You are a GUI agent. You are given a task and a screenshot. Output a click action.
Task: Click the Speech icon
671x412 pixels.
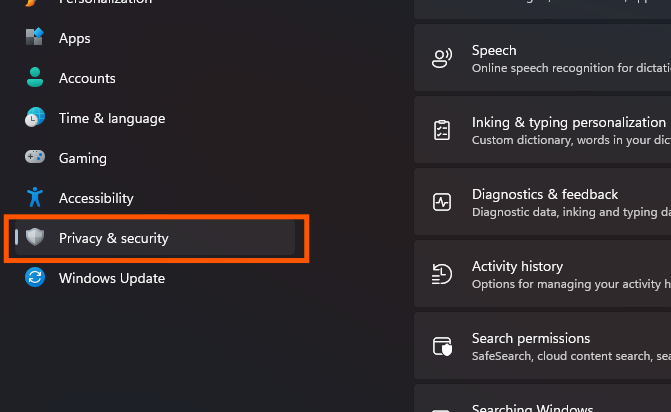[x=442, y=58]
